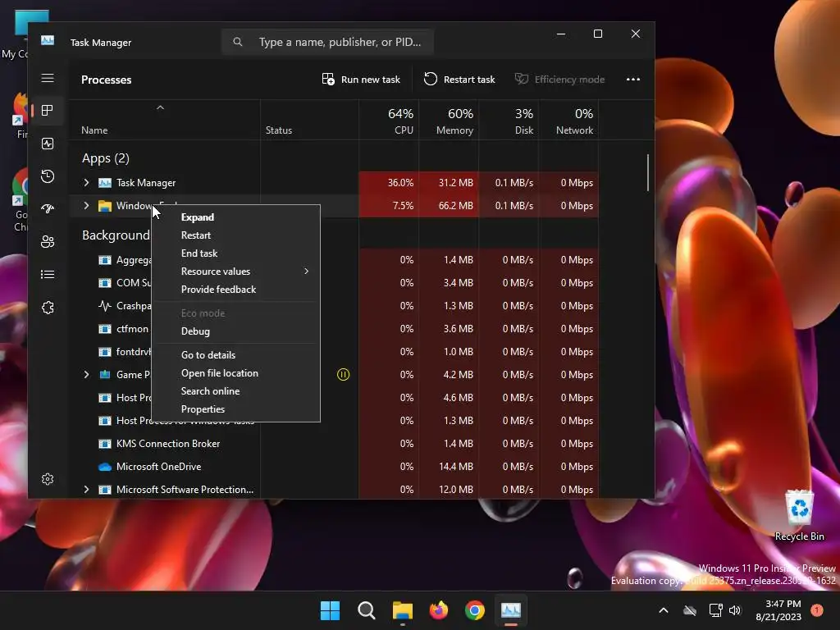Click Efficiency mode button
The width and height of the screenshot is (840, 630).
point(559,80)
